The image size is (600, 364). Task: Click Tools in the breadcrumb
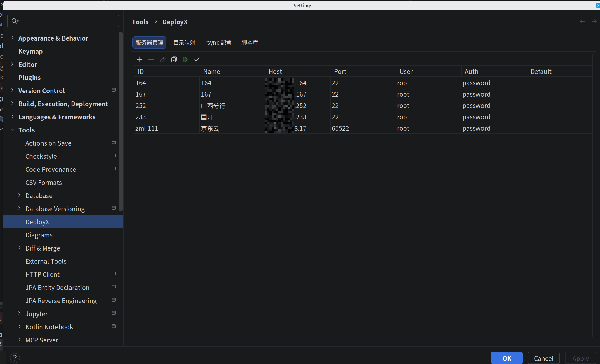[140, 22]
